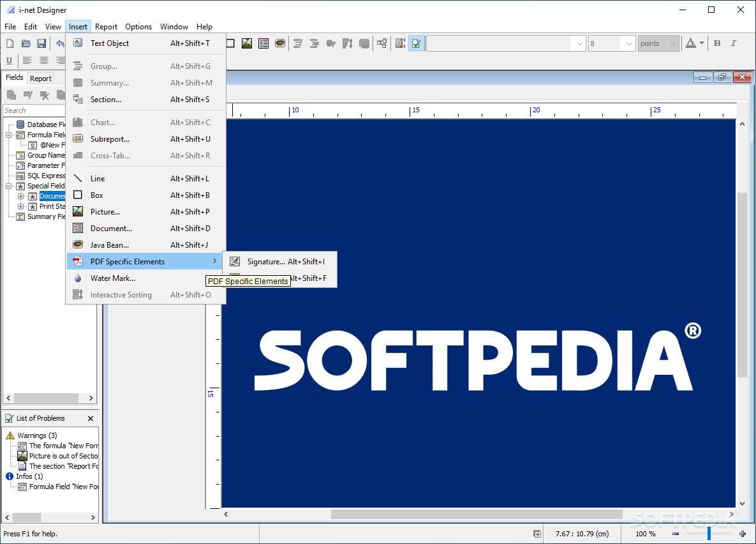Click the Open file toolbar icon
Viewport: 756px width, 544px height.
click(26, 43)
